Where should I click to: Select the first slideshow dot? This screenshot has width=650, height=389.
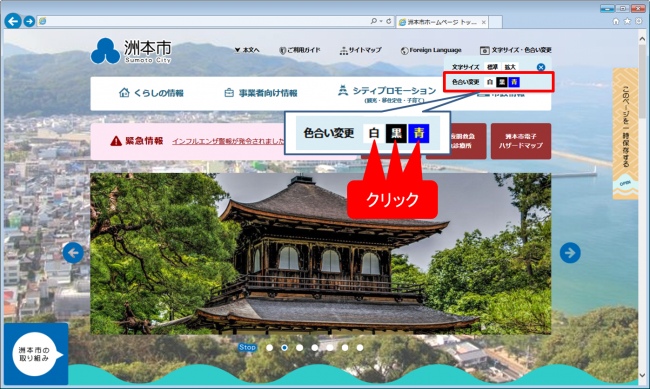point(269,348)
